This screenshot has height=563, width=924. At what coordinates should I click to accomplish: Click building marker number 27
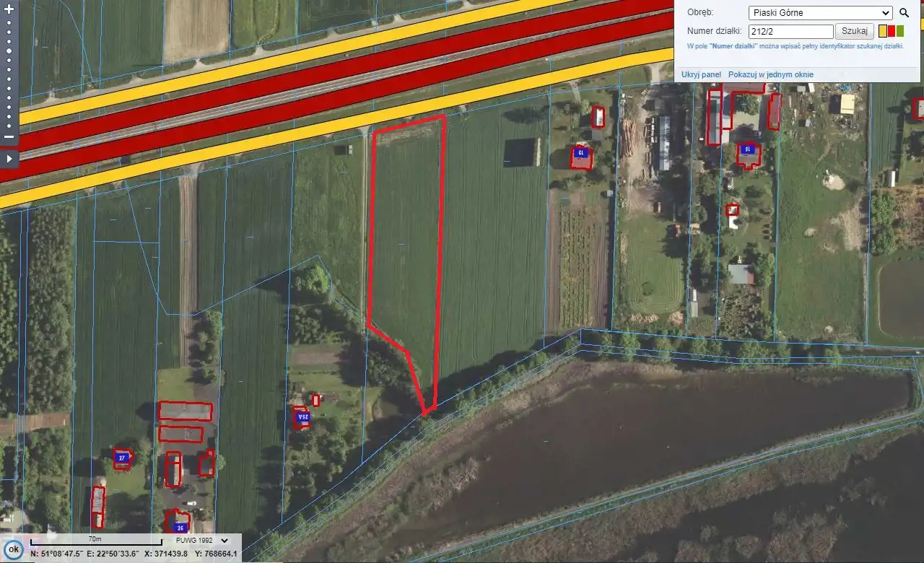coord(122,458)
